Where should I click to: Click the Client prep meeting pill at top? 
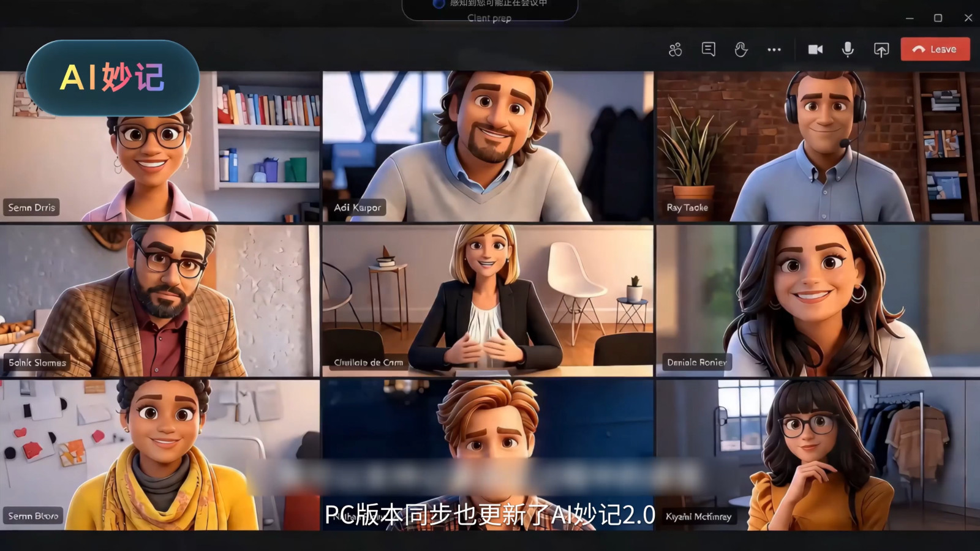pyautogui.click(x=489, y=10)
